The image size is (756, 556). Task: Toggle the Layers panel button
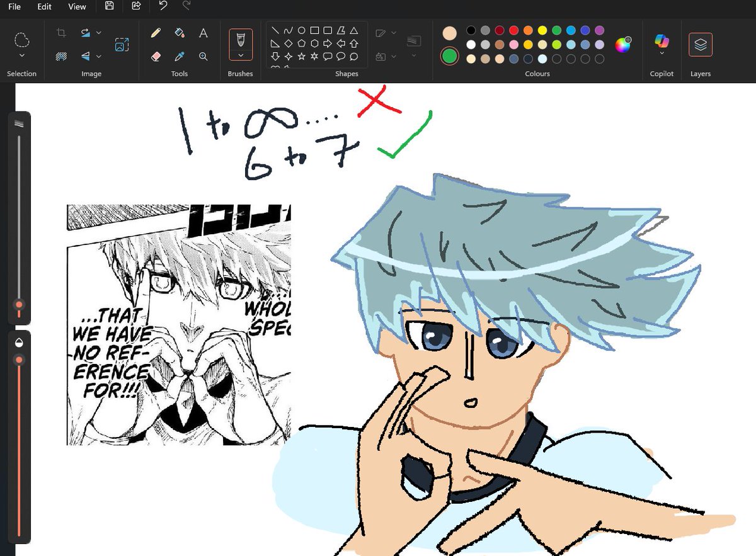click(701, 45)
